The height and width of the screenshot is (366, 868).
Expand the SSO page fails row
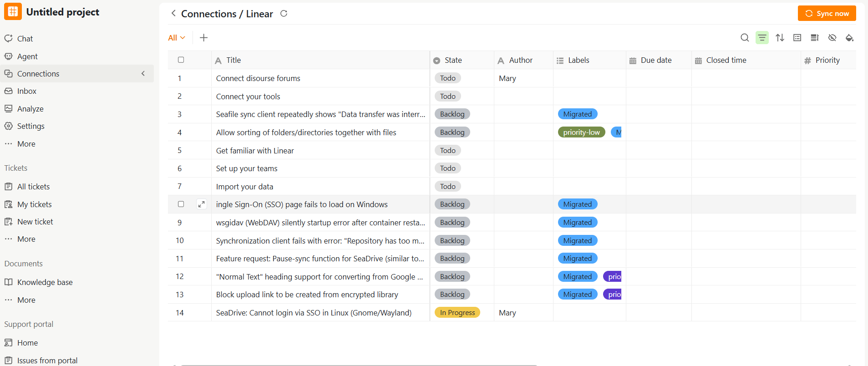click(x=202, y=204)
